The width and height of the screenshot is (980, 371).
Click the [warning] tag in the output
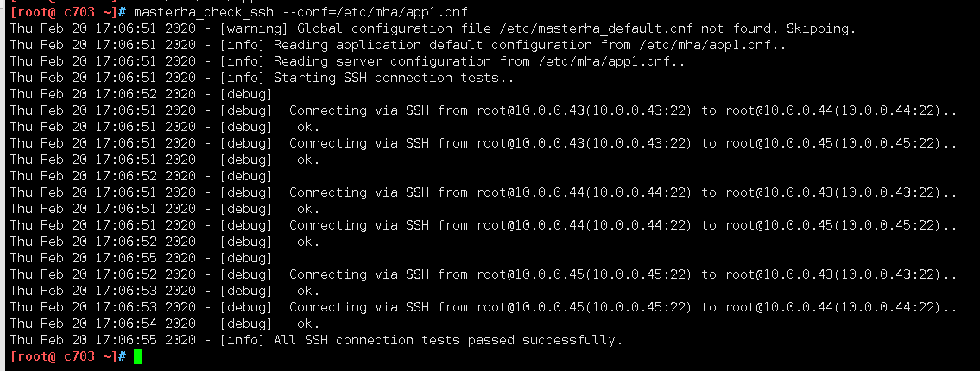click(x=247, y=28)
